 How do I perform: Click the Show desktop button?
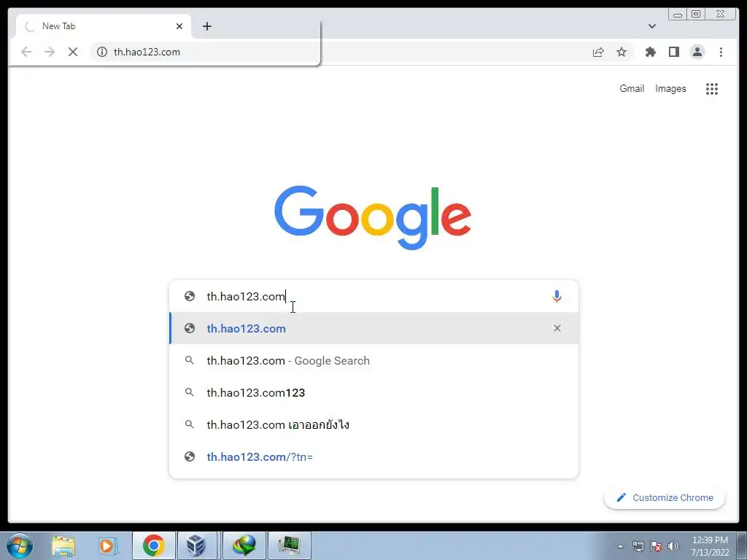click(742, 545)
